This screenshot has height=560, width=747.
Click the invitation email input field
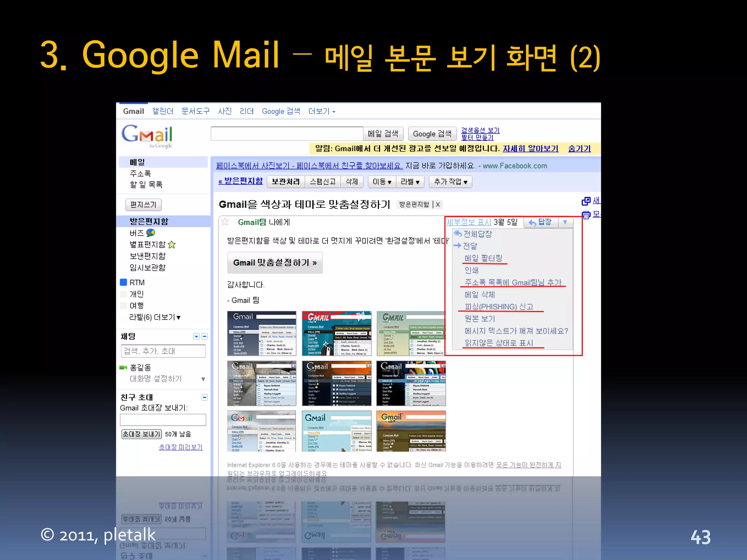[163, 420]
